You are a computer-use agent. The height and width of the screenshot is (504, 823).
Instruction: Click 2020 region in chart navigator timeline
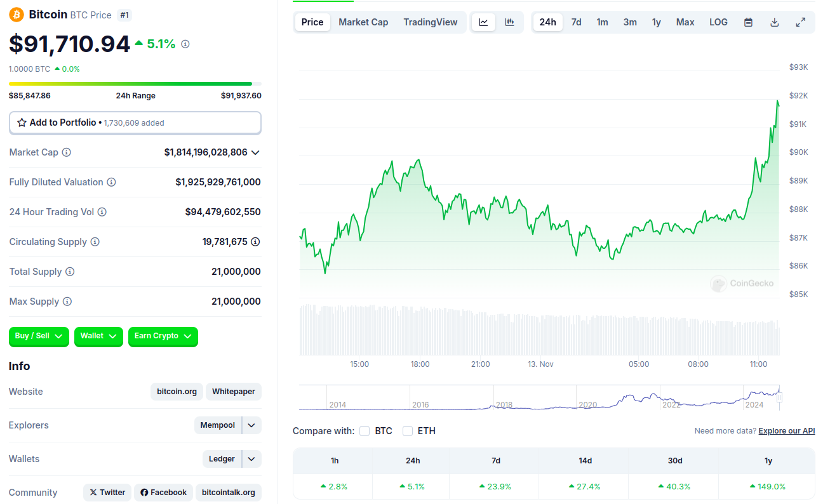588,404
